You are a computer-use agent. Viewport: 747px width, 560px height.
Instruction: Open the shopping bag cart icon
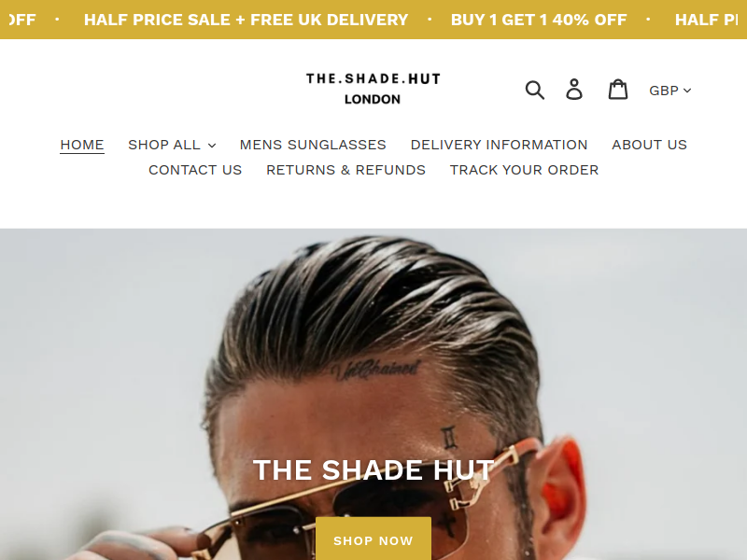click(618, 90)
